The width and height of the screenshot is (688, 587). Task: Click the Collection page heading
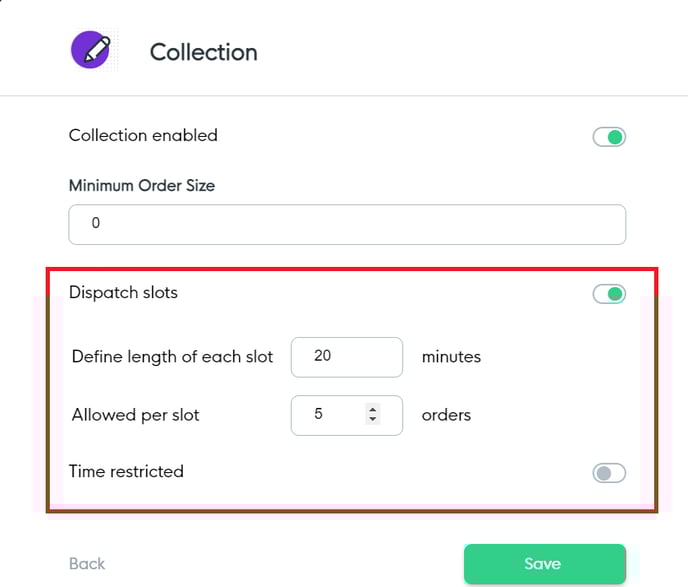pos(204,52)
